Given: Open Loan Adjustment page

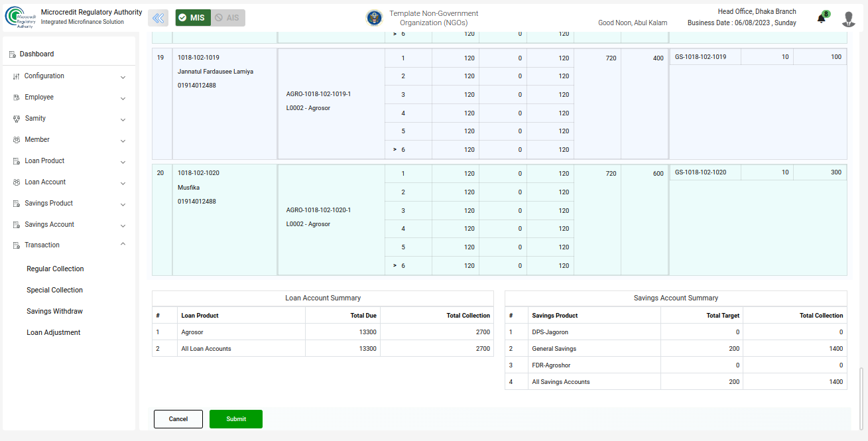Looking at the screenshot, I should pos(53,333).
